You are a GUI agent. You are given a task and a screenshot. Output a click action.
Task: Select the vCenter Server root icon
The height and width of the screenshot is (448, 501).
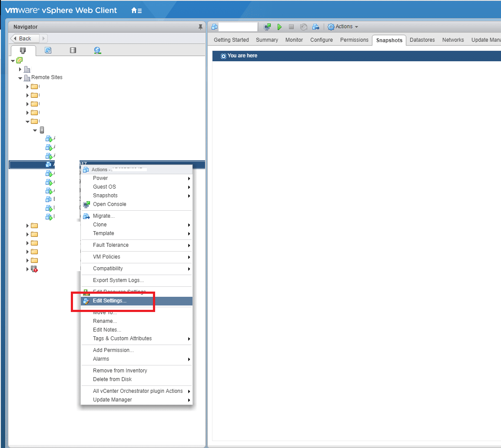click(x=19, y=60)
